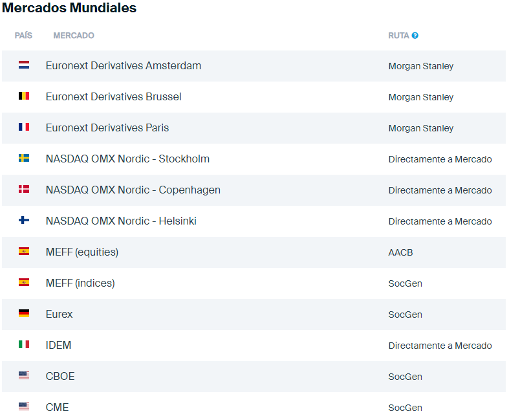Click the Denmark flag icon
This screenshot has height=420, width=509.
(x=24, y=190)
